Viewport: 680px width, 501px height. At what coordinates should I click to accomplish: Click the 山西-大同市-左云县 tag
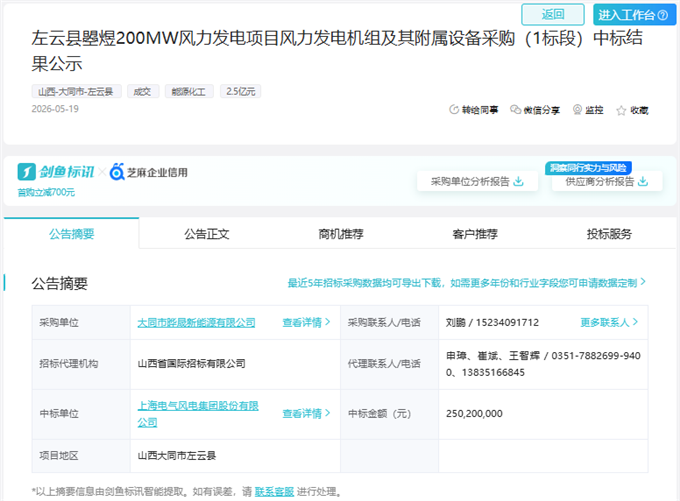(76, 92)
